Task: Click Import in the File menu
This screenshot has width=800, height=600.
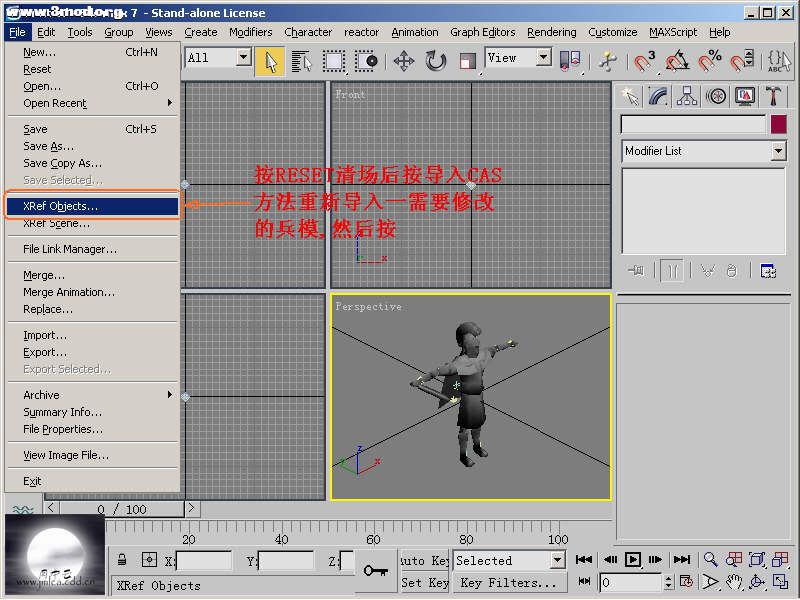Action: click(45, 335)
